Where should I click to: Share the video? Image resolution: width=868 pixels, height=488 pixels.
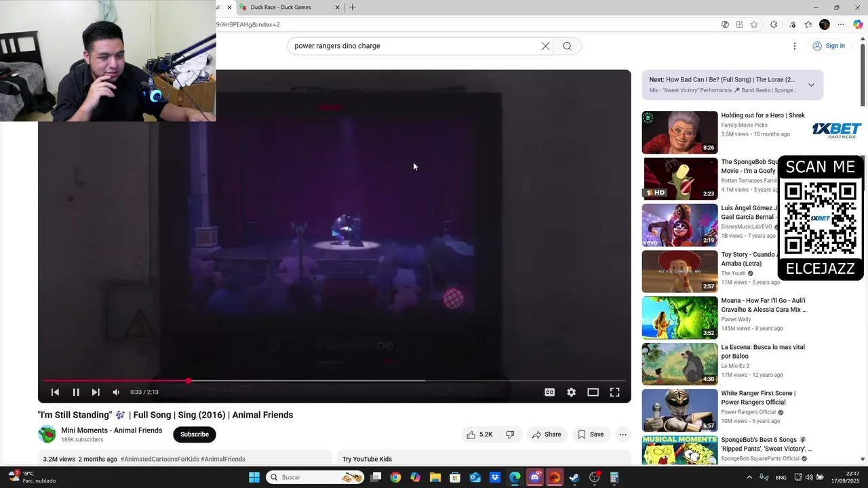pos(547,434)
